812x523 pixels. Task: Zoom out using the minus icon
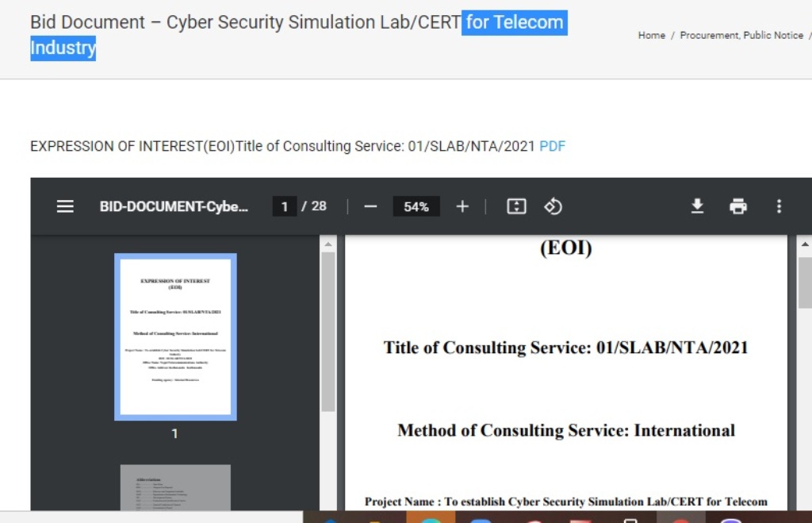tap(370, 206)
